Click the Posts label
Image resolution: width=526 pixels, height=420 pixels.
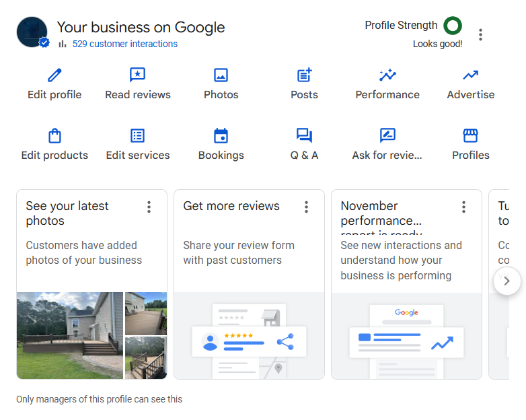(304, 95)
